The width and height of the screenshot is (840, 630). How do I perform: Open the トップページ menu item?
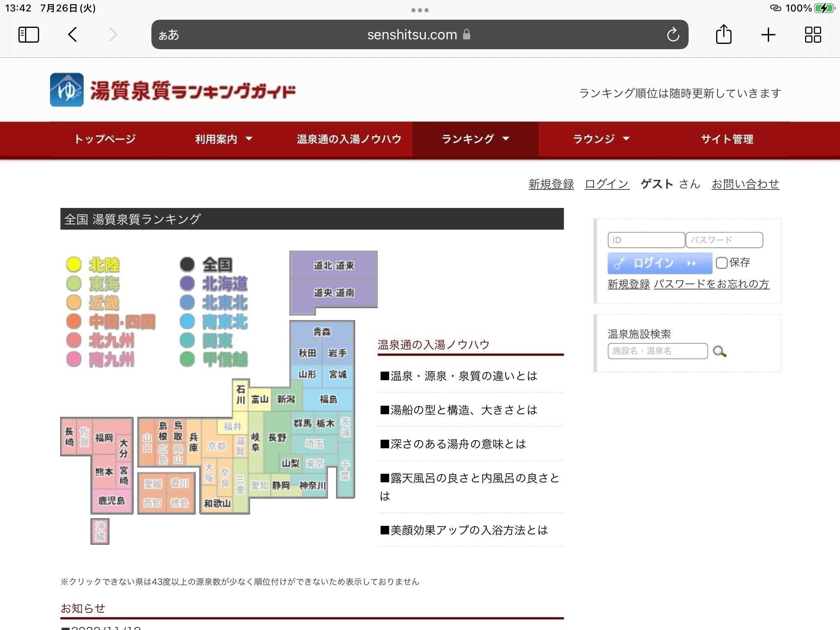pos(105,139)
